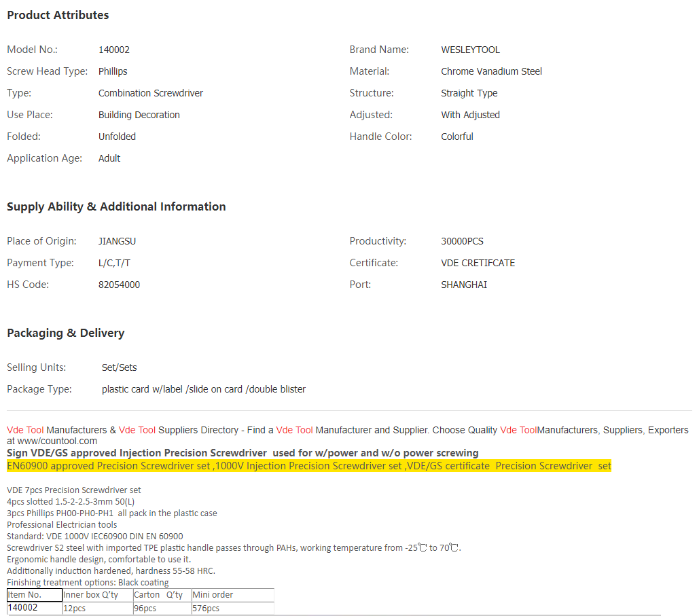Click the first red Vde Tool link before Manufacturers
Viewport: 699px width, 616px height.
coord(25,430)
